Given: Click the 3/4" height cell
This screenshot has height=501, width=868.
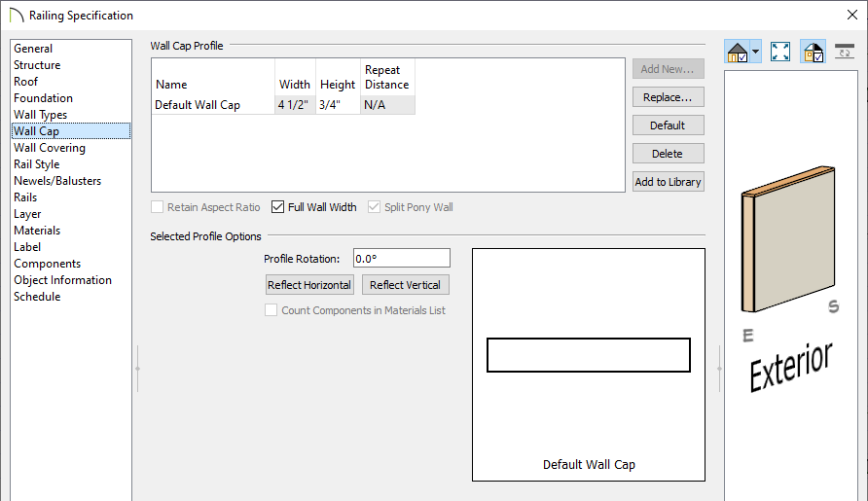Looking at the screenshot, I should [338, 105].
